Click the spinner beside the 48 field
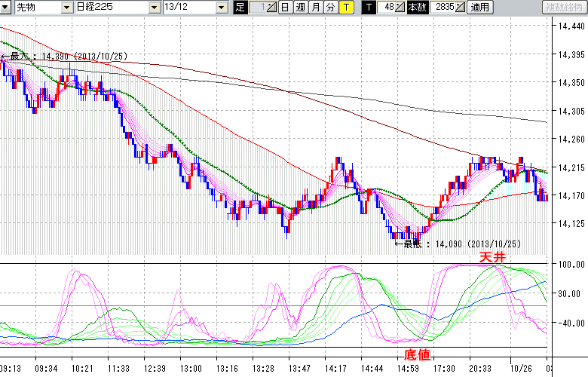588x377 pixels. point(401,8)
